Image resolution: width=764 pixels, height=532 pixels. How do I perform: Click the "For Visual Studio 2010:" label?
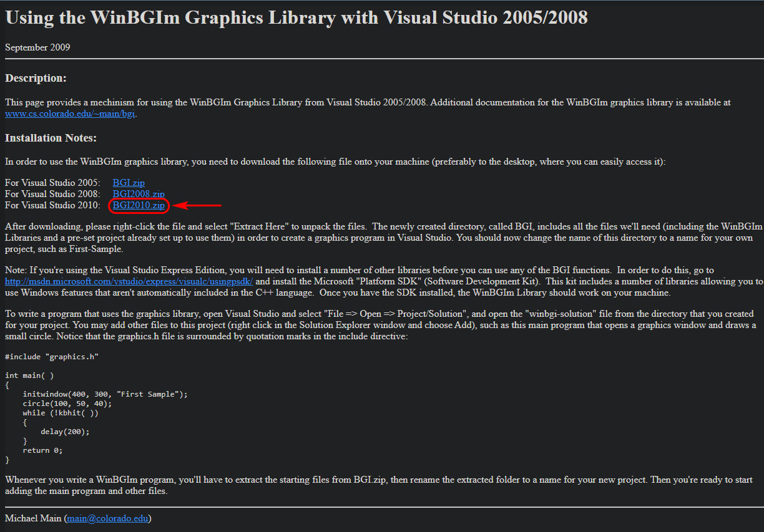(52, 205)
